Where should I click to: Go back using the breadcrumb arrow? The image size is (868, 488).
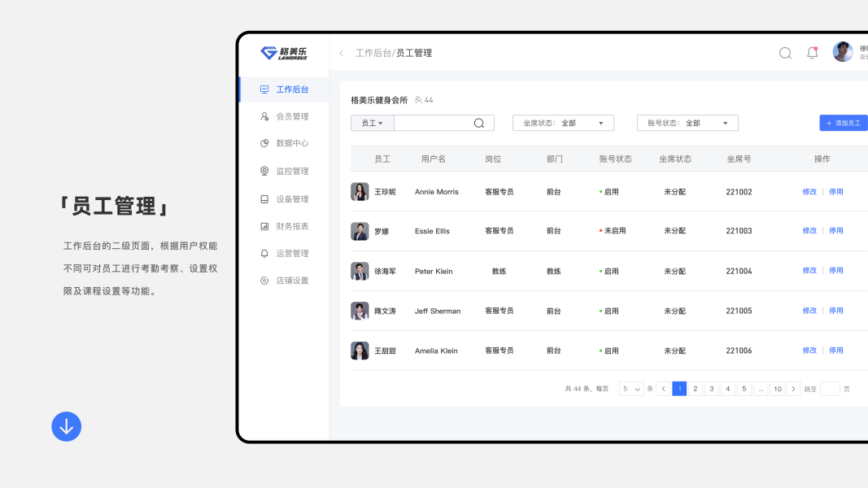point(342,53)
